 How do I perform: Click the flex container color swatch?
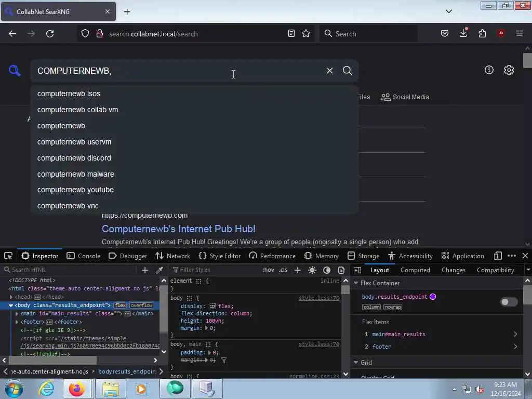click(433, 297)
